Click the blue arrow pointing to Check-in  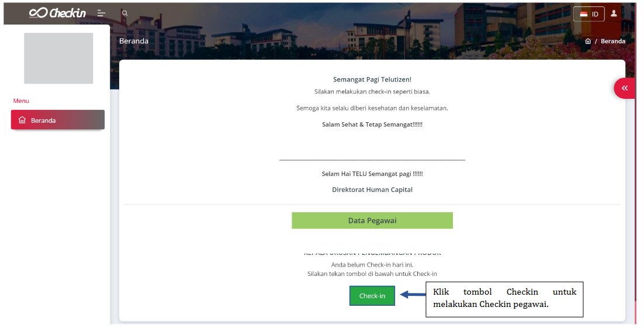[413, 295]
